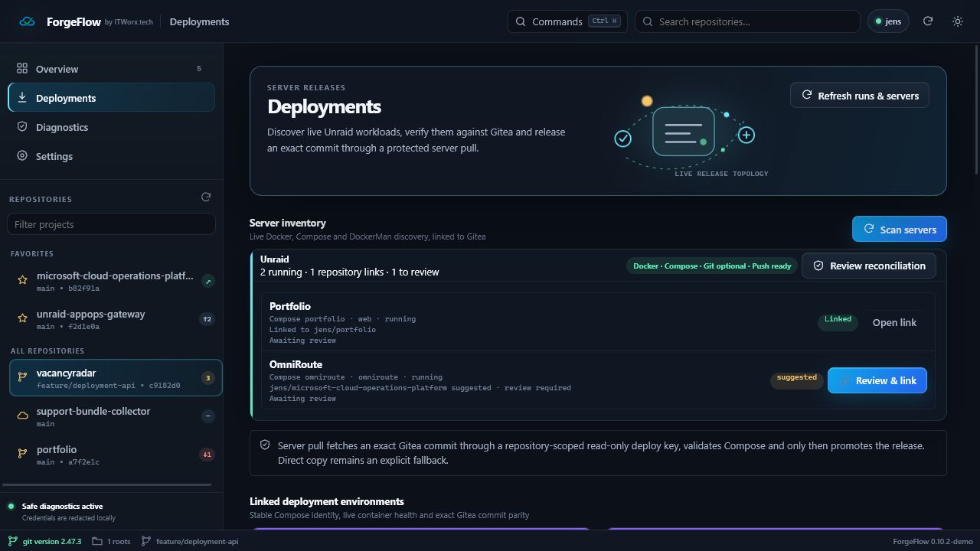Refresh the Repositories list icon
Image resolution: width=980 pixels, height=551 pixels.
click(206, 197)
